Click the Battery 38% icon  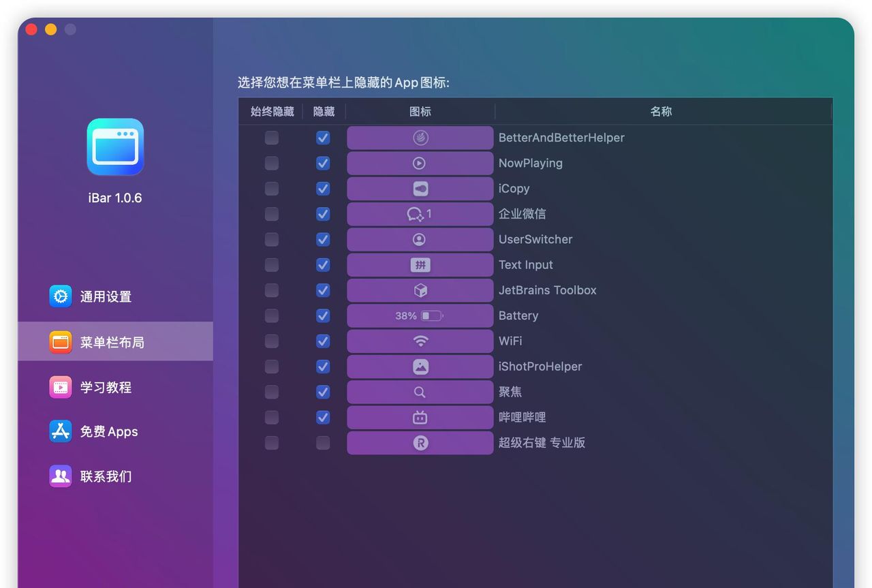tap(420, 316)
